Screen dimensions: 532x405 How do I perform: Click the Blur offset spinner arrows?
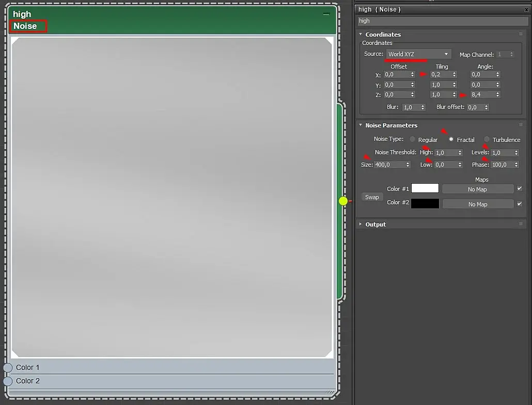click(487, 107)
